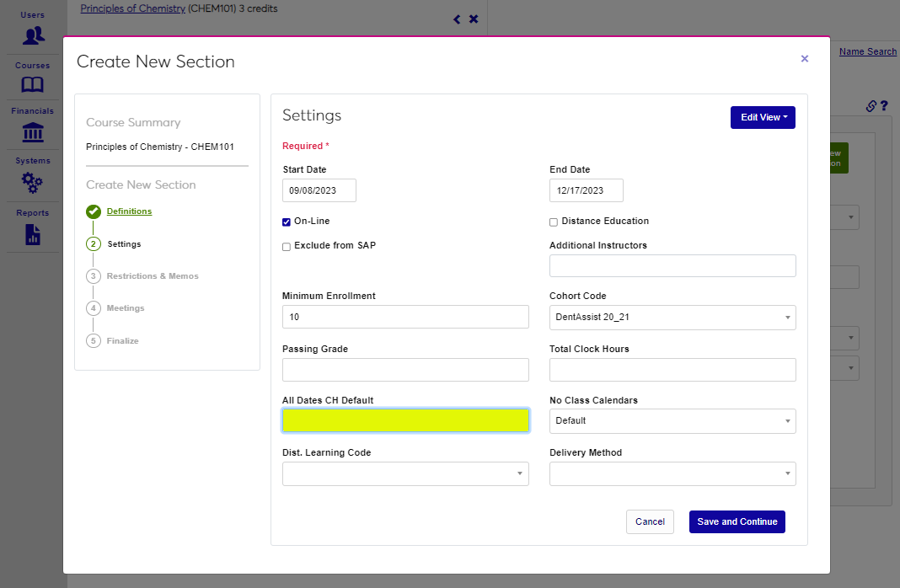The height and width of the screenshot is (588, 900).
Task: Open the Users sidebar icon
Action: (x=33, y=35)
